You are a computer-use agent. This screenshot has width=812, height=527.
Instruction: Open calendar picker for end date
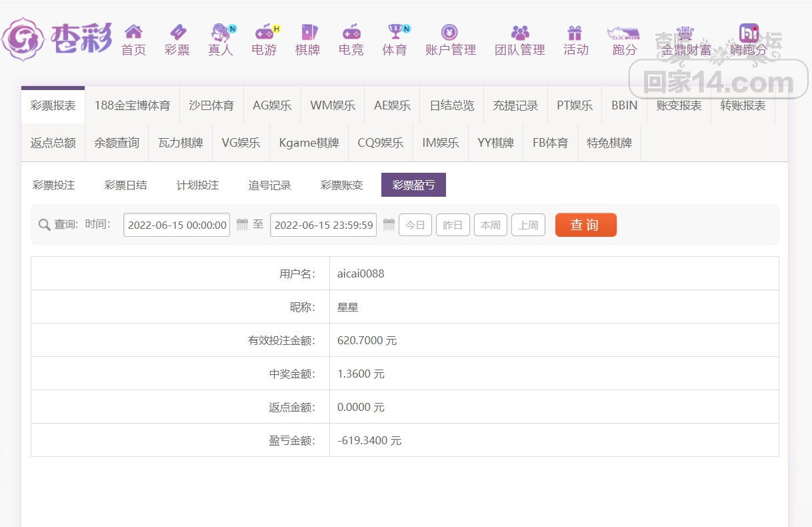click(389, 225)
